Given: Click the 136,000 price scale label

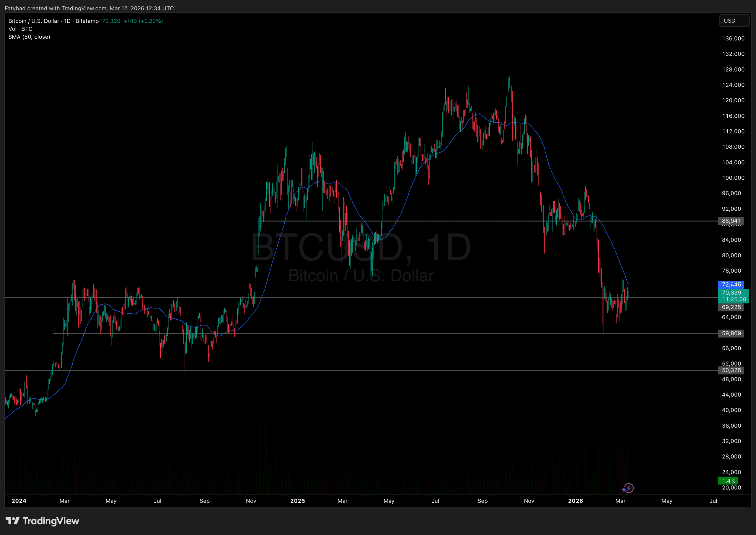Looking at the screenshot, I should [733, 38].
